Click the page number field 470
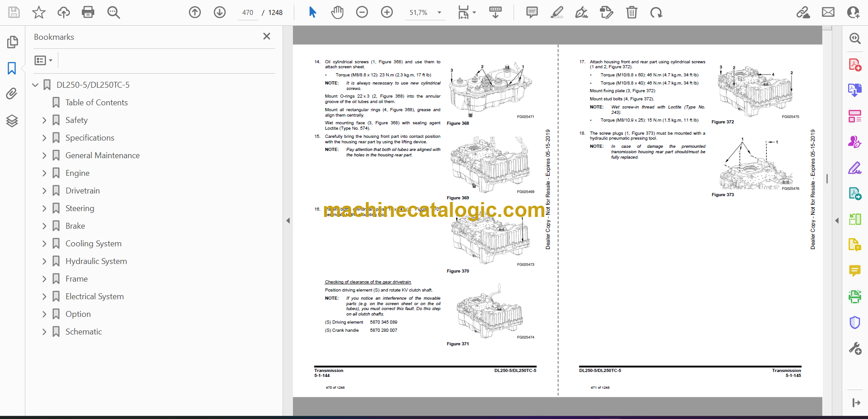Viewport: 868px width, 419px height. tap(248, 13)
